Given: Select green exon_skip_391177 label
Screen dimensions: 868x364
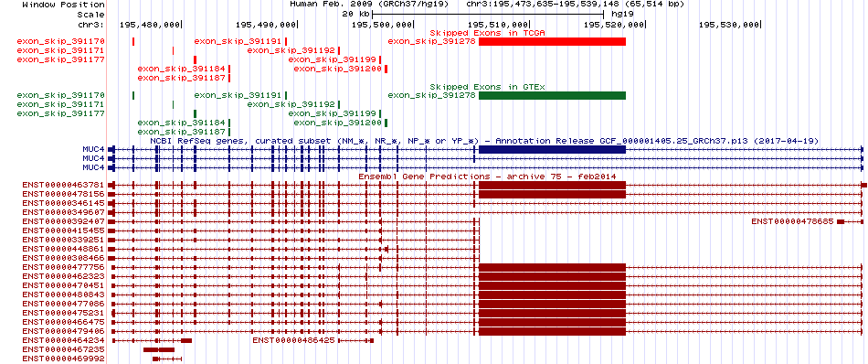Looking at the screenshot, I should click(x=61, y=113).
